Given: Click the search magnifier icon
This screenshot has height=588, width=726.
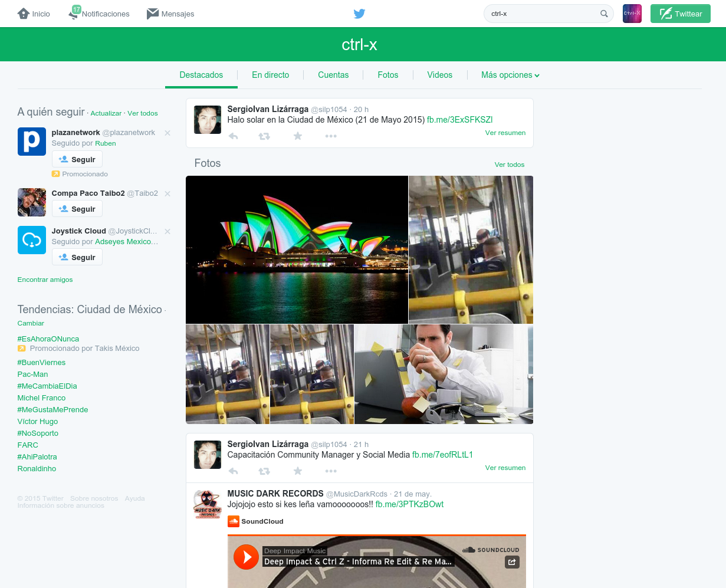Looking at the screenshot, I should pyautogui.click(x=604, y=14).
